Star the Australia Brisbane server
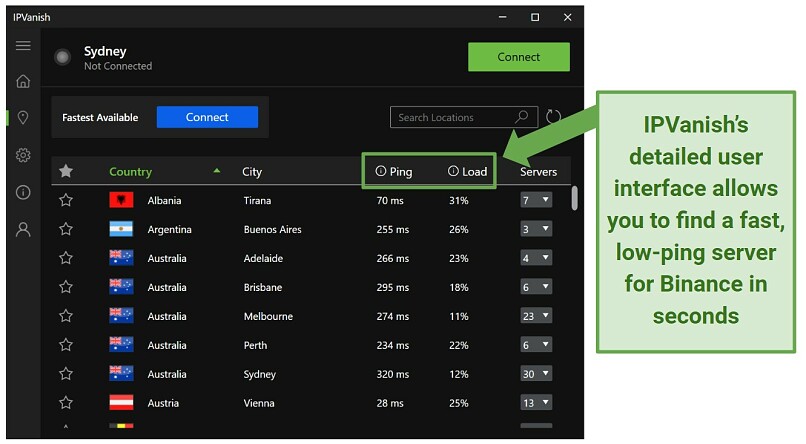This screenshot has width=806, height=444. click(x=66, y=287)
